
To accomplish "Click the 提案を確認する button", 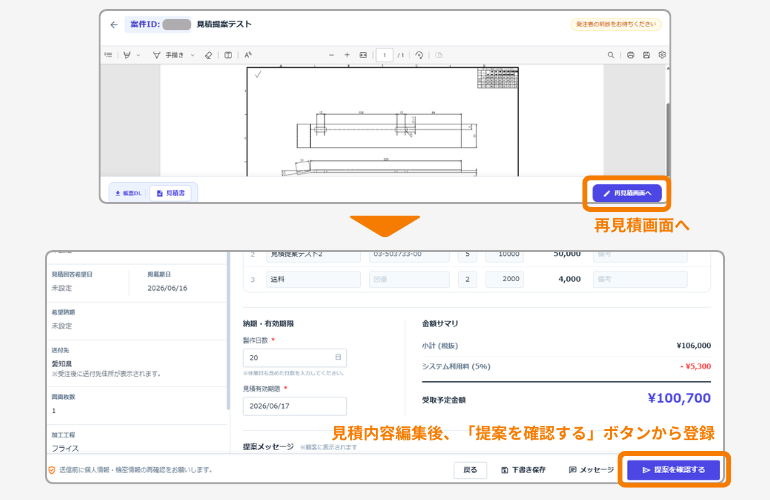I will [673, 470].
